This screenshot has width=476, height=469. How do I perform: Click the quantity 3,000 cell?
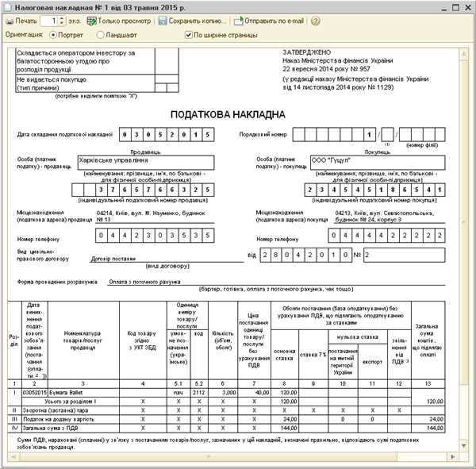[223, 393]
